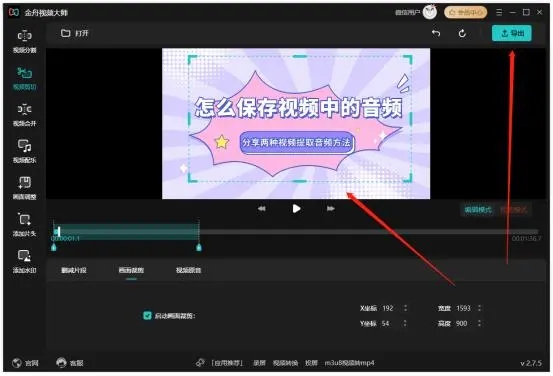The height and width of the screenshot is (376, 553).
Task: Open the 视频配乐 add music tool
Action: click(24, 152)
